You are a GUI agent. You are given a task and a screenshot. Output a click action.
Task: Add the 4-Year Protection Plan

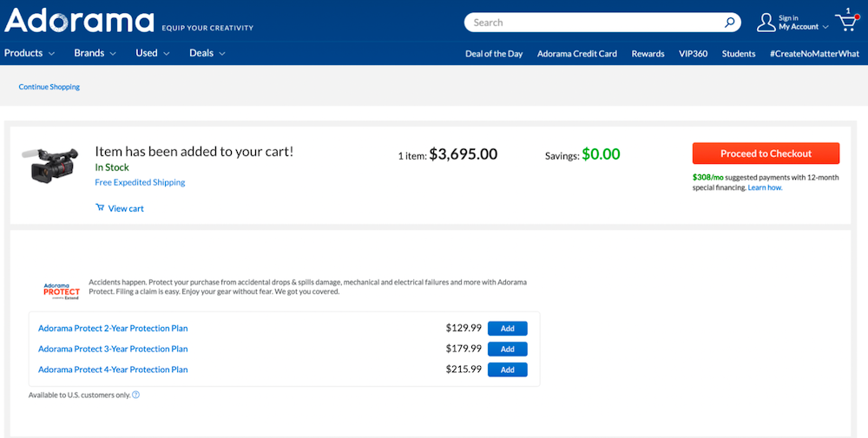tap(507, 369)
